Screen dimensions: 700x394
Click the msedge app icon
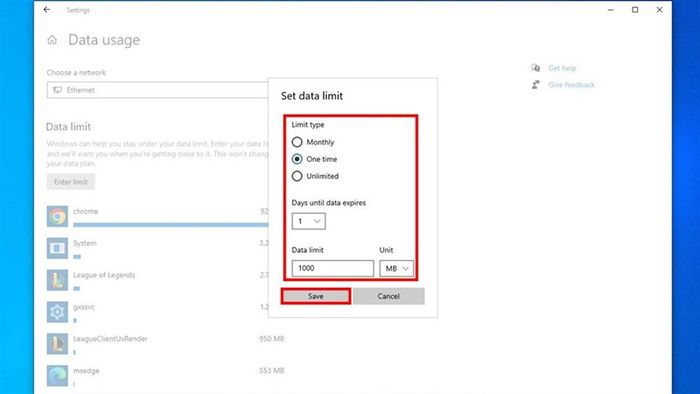[57, 376]
